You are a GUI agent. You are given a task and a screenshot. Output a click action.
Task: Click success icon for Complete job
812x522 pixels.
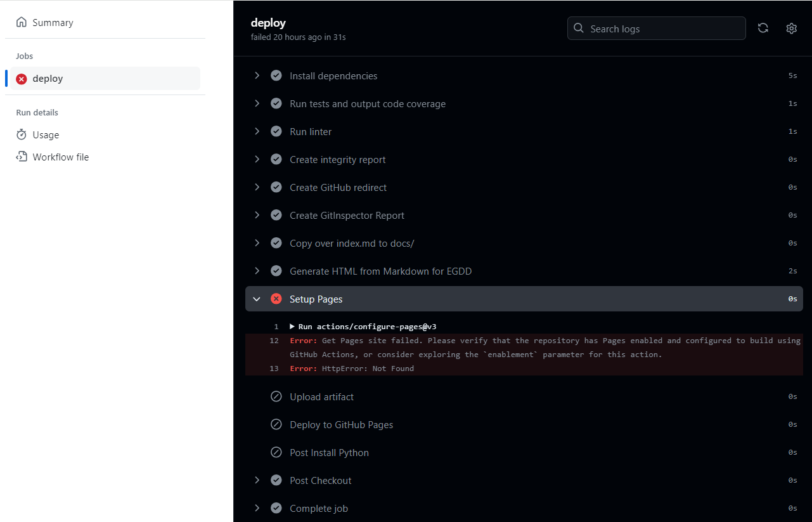click(276, 508)
